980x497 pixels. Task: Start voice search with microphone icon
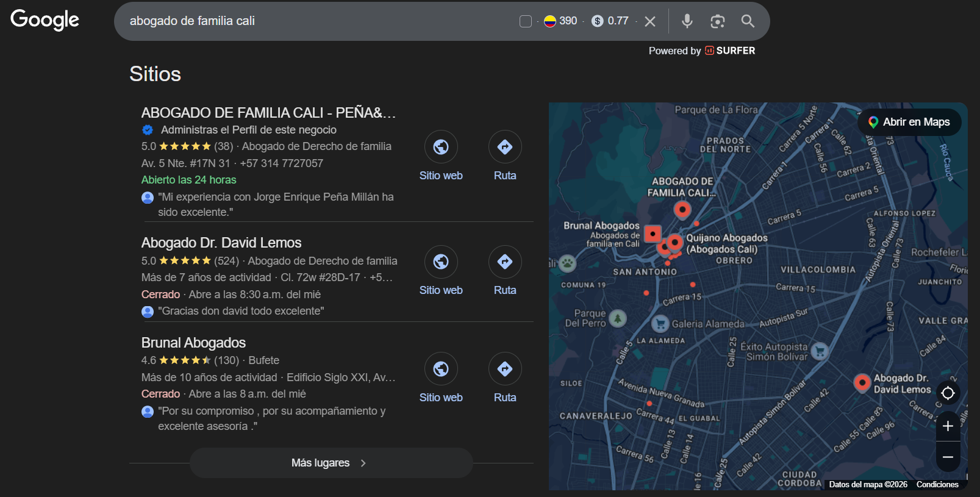tap(687, 21)
